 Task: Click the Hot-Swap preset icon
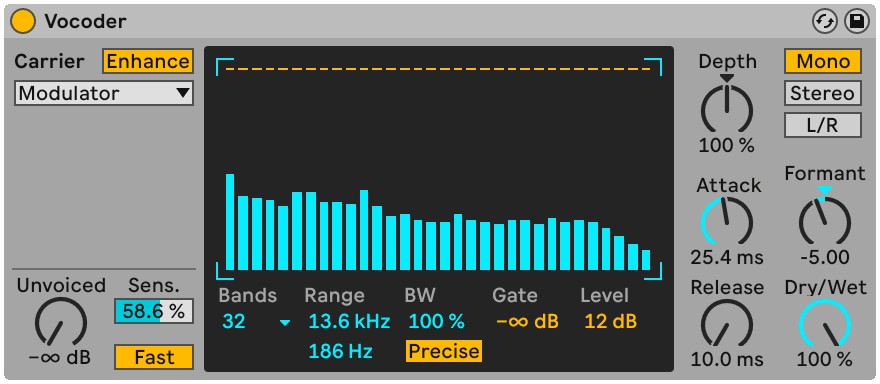pos(825,22)
